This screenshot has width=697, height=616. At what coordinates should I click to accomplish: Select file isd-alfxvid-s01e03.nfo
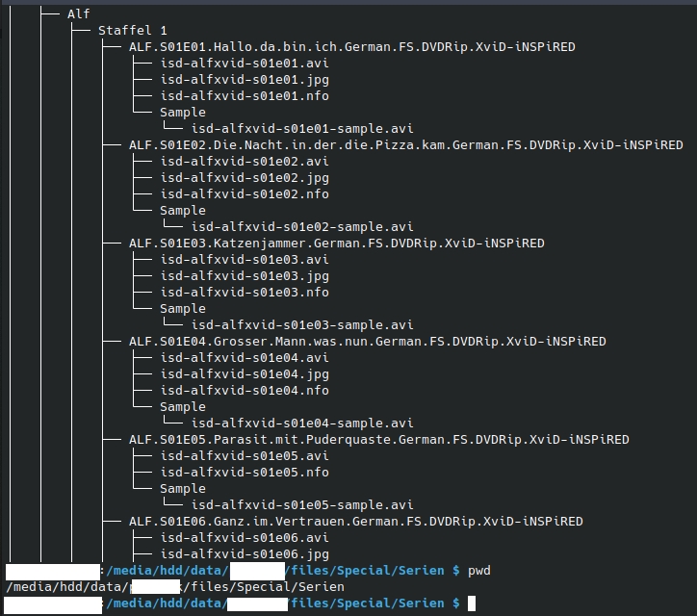point(245,293)
